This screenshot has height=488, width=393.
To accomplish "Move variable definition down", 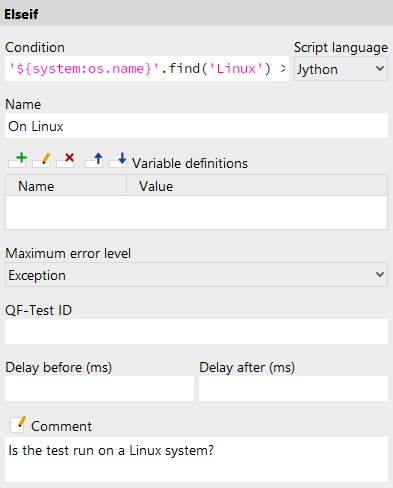I will [118, 160].
